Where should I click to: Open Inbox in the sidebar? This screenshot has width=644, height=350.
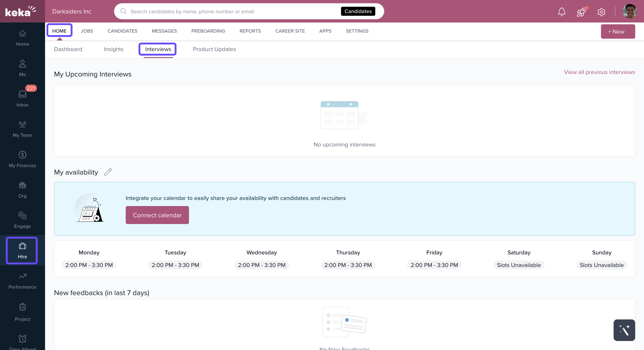22,98
